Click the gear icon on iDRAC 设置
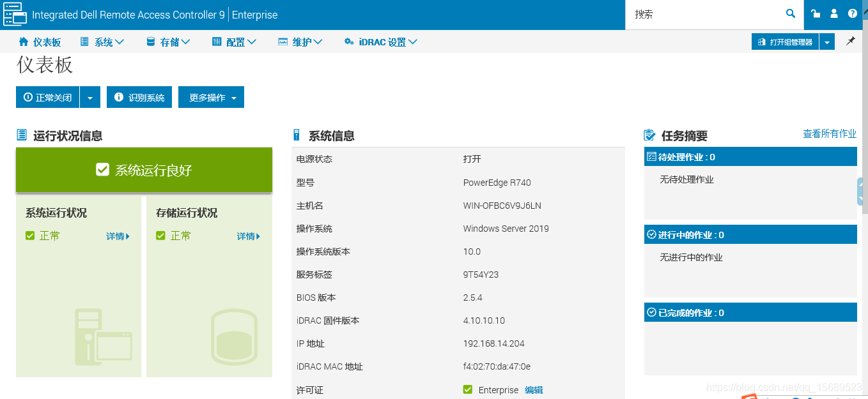The height and width of the screenshot is (399, 868). [348, 41]
